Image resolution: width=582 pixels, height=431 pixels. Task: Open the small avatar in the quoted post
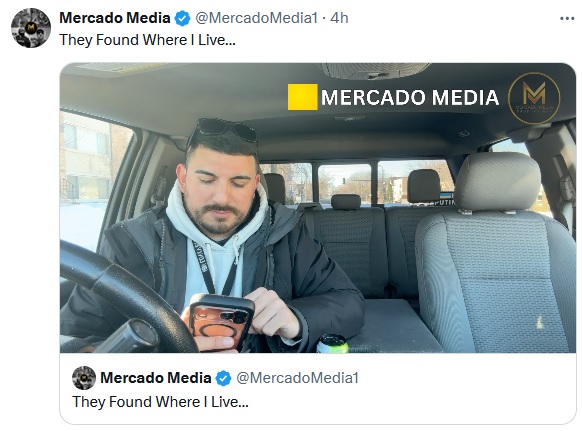point(84,378)
